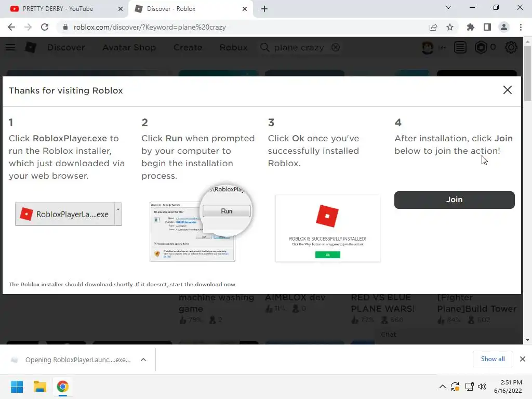Open the Chrome extensions puzzle icon
The image size is (532, 399).
tap(470, 27)
